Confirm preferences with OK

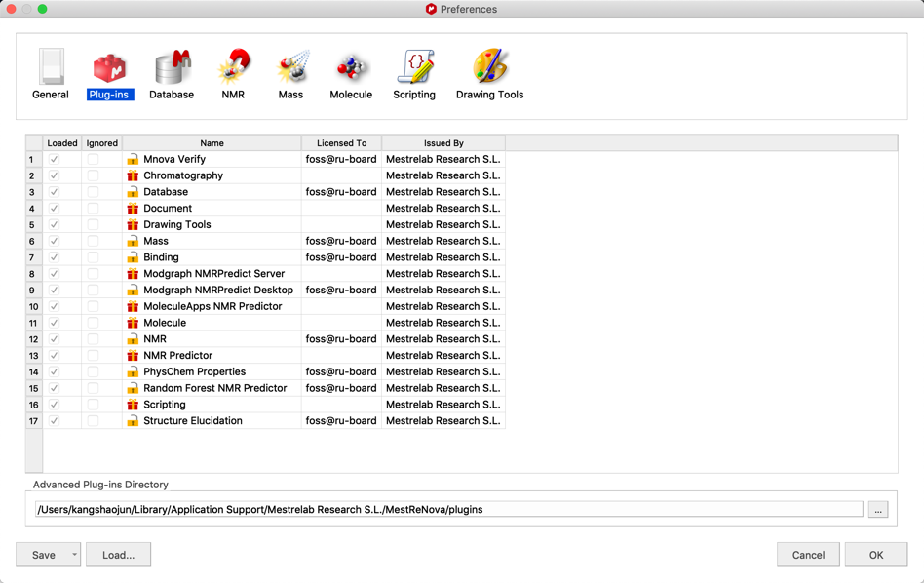click(875, 554)
